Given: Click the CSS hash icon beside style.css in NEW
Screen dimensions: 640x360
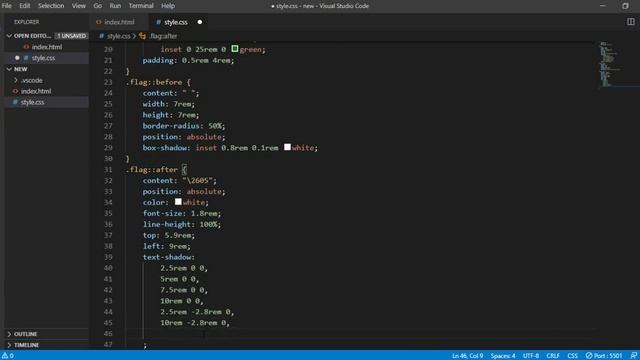Looking at the screenshot, I should pyautogui.click(x=16, y=102).
